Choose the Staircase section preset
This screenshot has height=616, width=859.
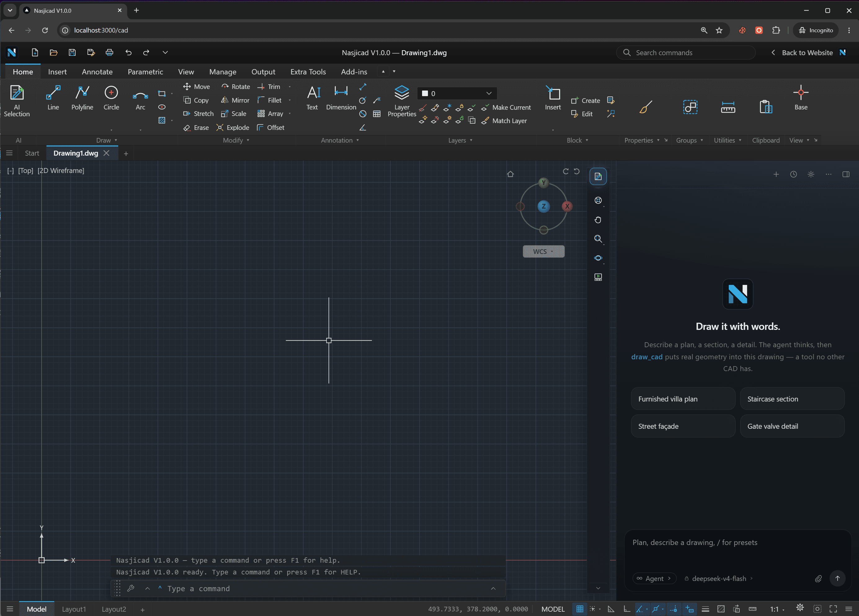(792, 399)
